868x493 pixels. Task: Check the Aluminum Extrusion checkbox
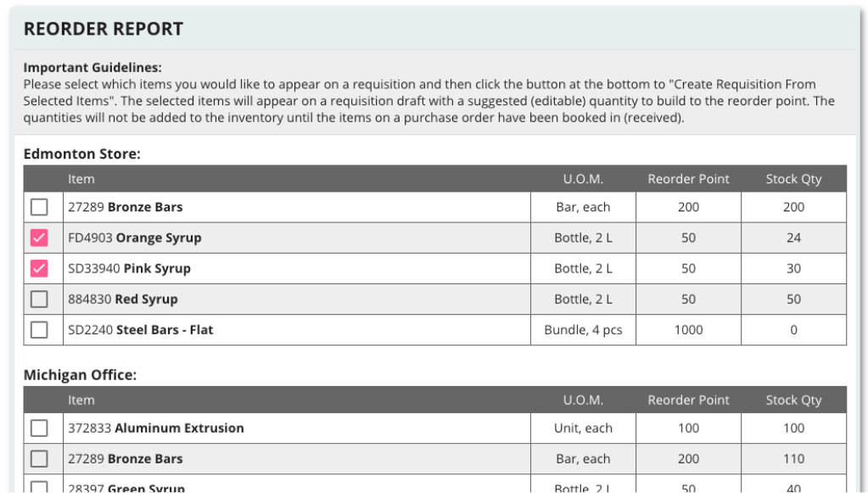(x=39, y=428)
